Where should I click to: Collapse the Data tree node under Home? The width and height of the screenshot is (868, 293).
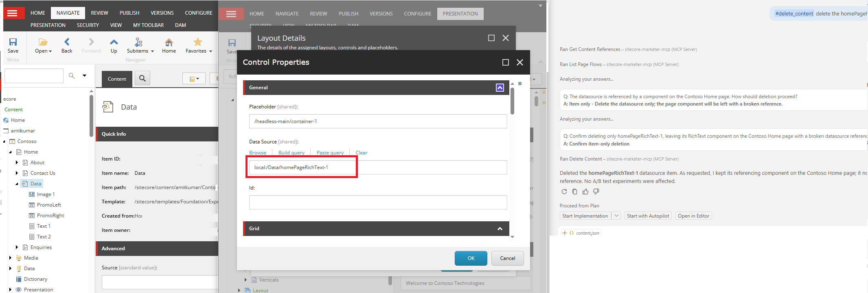pyautogui.click(x=17, y=184)
